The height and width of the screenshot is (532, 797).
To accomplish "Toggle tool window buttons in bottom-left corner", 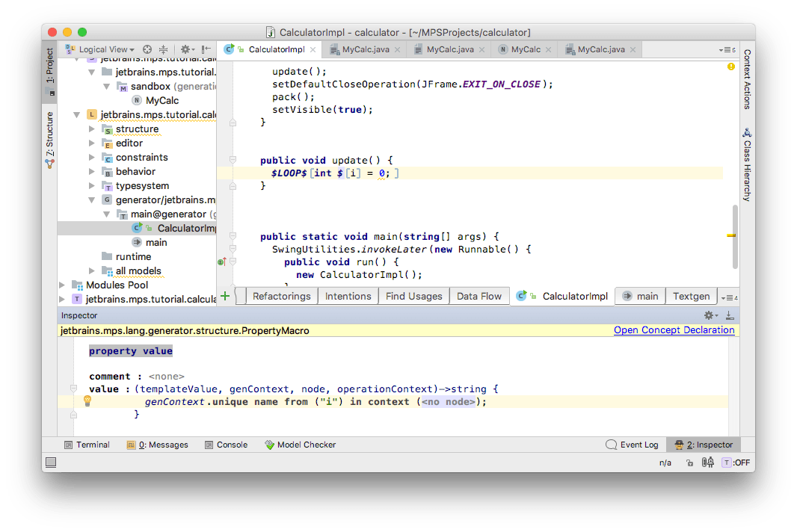I will tap(51, 463).
